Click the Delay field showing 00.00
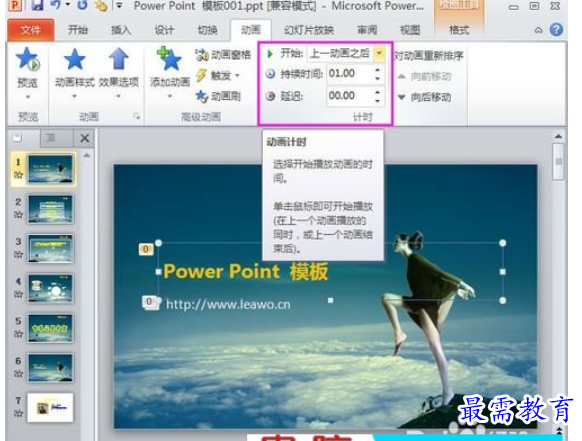Screen dimensions: 582x441 pyautogui.click(x=349, y=96)
